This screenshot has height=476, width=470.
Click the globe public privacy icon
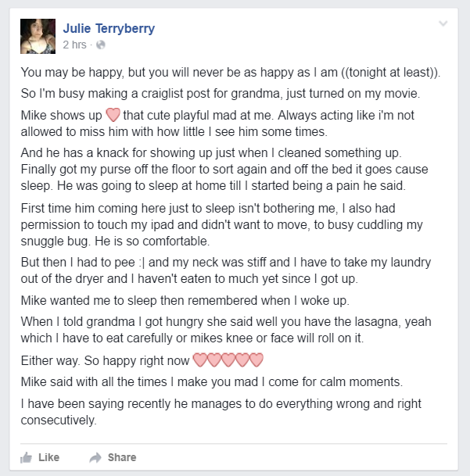click(x=101, y=45)
